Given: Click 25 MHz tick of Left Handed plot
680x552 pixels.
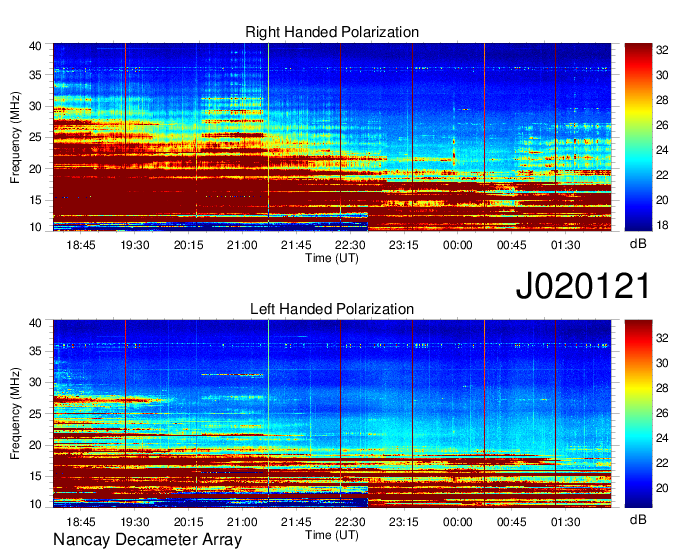Looking at the screenshot, I should pos(35,414).
